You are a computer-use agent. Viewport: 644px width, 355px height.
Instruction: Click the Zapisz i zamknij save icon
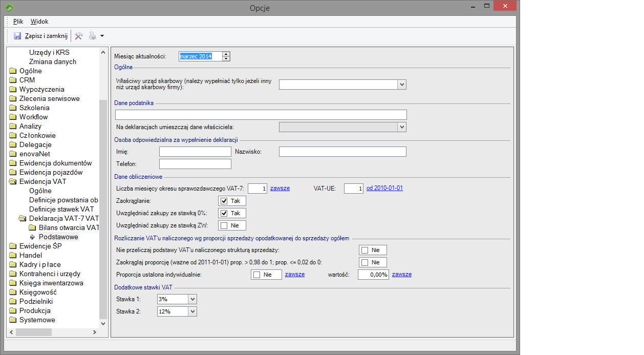17,36
